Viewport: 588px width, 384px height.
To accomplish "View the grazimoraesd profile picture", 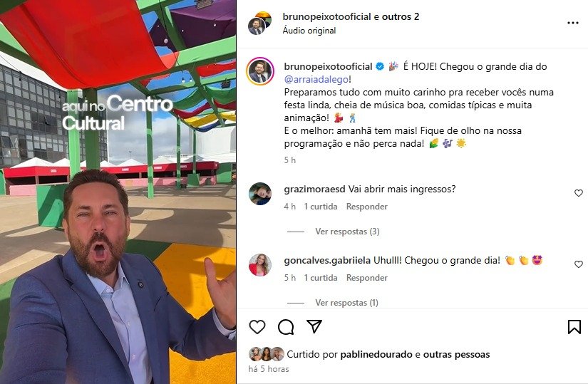I will pos(260,194).
